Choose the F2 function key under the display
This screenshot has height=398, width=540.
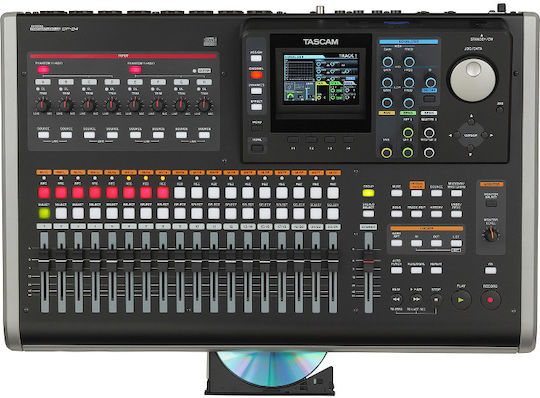(311, 140)
